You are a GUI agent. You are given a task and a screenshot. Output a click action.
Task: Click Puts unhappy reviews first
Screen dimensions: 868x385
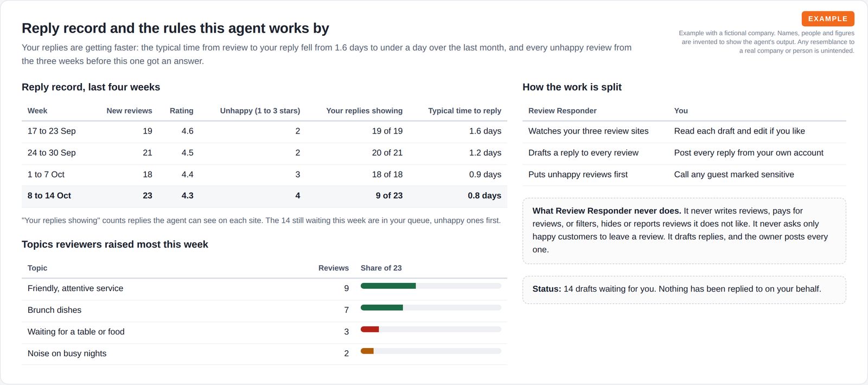(578, 174)
